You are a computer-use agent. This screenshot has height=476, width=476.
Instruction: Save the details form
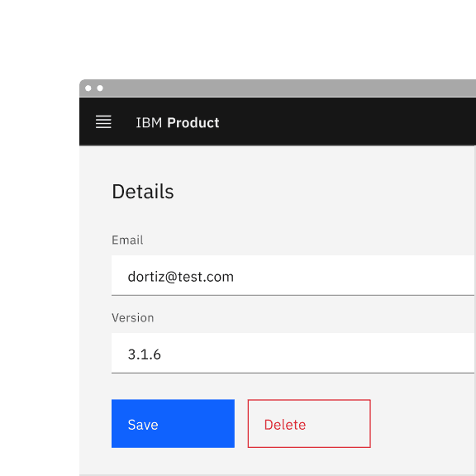(173, 424)
